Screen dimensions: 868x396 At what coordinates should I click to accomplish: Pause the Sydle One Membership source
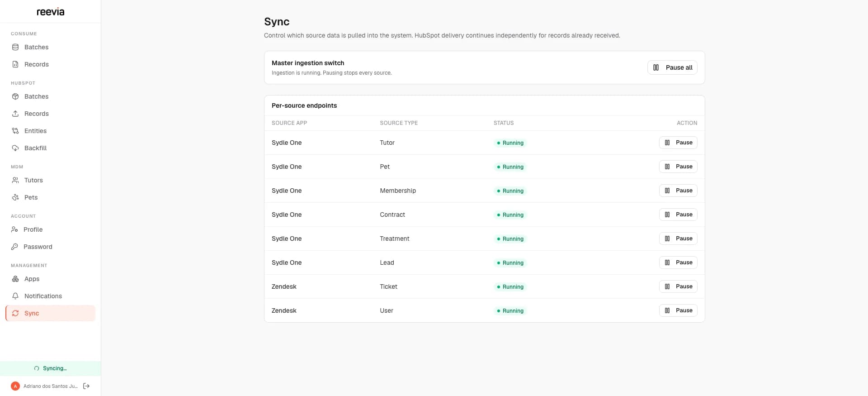pos(678,191)
